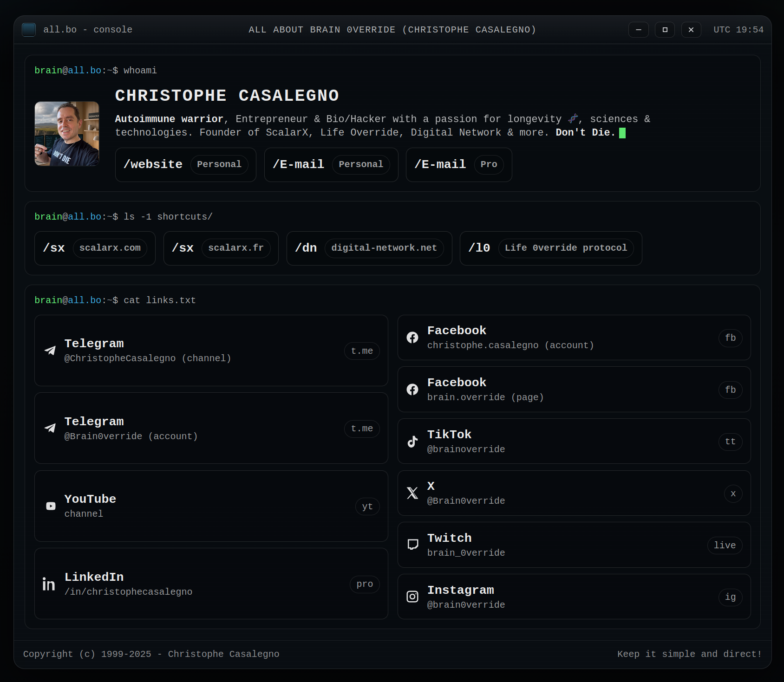
Task: Open the personal /E-mail button
Action: (x=331, y=165)
